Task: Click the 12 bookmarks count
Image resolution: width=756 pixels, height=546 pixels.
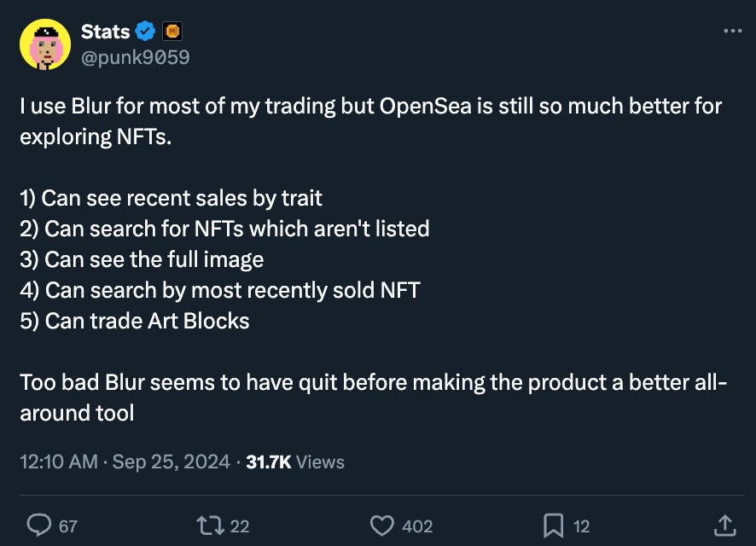Action: tap(581, 526)
